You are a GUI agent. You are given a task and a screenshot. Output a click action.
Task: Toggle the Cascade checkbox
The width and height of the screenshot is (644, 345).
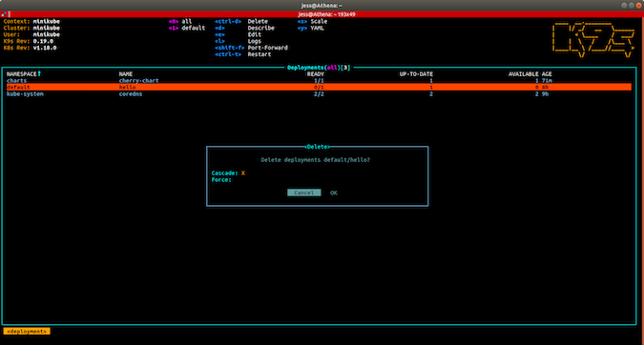point(243,173)
